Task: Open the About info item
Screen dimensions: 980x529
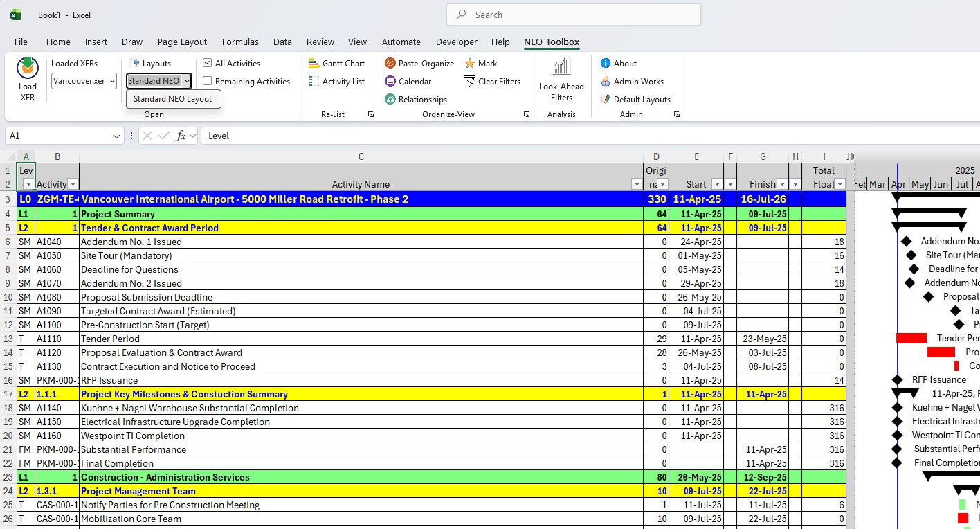Action: [x=618, y=63]
